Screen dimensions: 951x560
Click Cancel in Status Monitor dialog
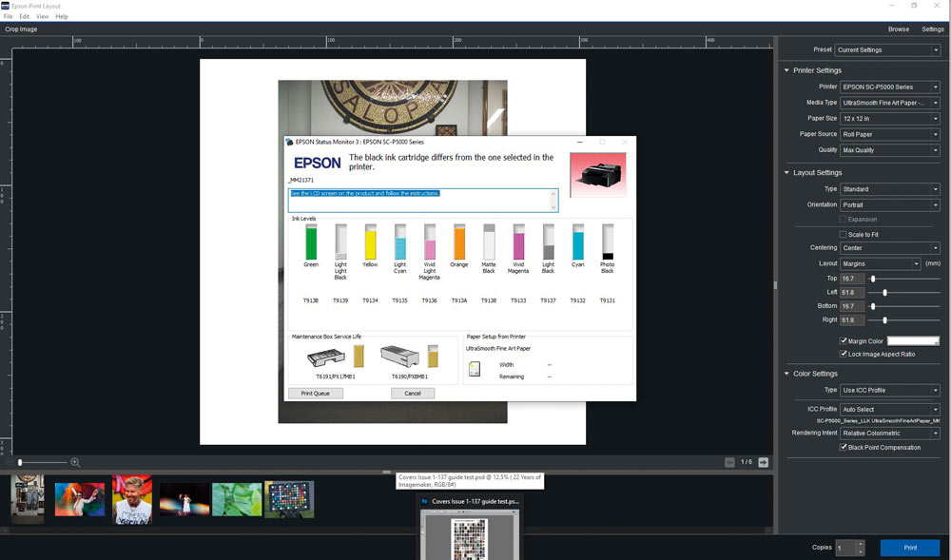[413, 394]
